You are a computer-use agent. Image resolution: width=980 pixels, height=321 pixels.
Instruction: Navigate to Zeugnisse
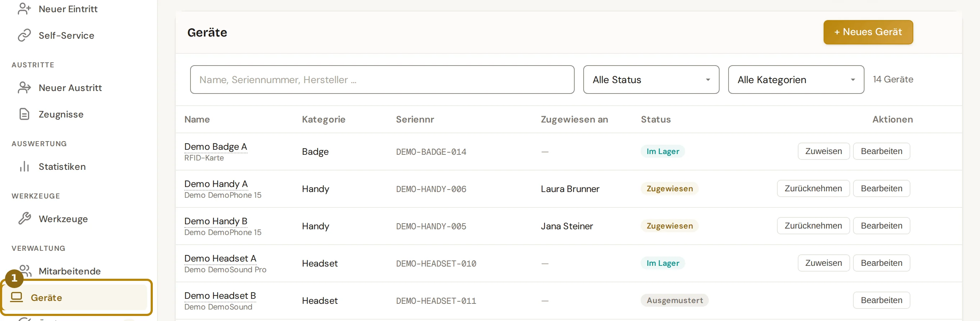61,114
